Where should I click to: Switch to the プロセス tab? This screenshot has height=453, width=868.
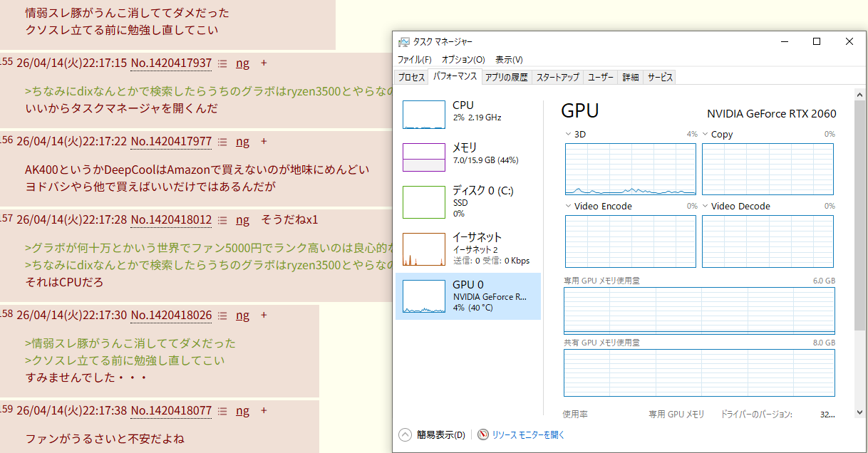coord(411,78)
